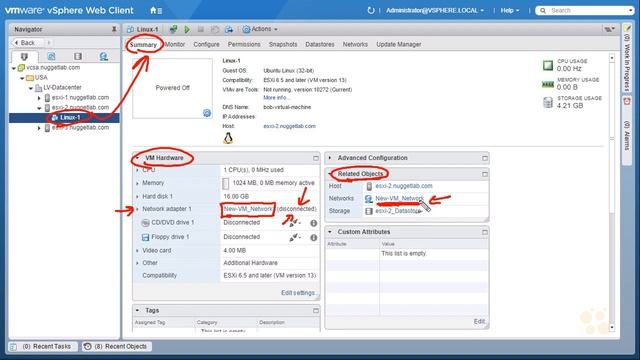The height and width of the screenshot is (360, 640).
Task: Pin the Navigator panel
Action: pyautogui.click(x=114, y=29)
